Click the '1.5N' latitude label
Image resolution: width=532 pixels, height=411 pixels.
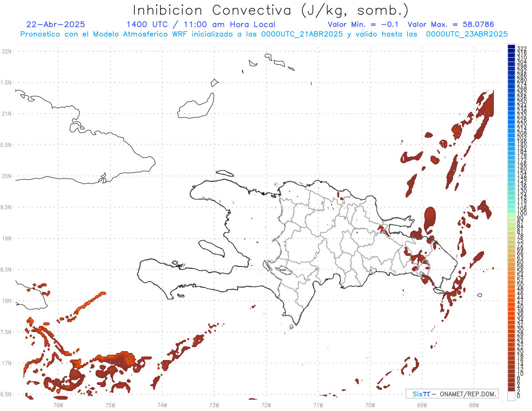7,82
